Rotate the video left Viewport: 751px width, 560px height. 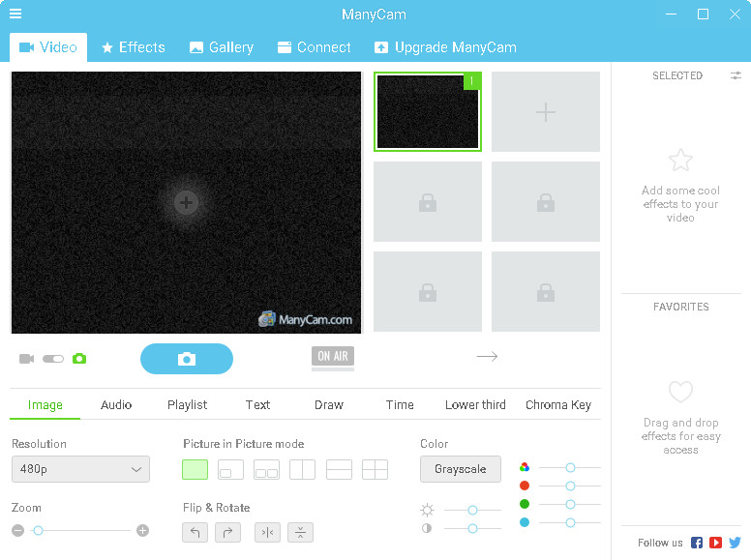195,532
